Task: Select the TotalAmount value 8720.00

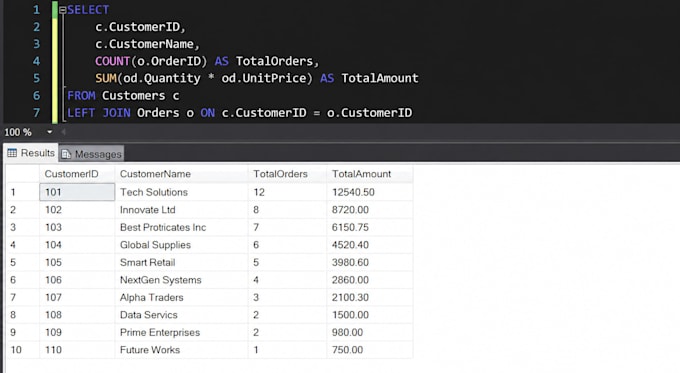Action: [369, 210]
